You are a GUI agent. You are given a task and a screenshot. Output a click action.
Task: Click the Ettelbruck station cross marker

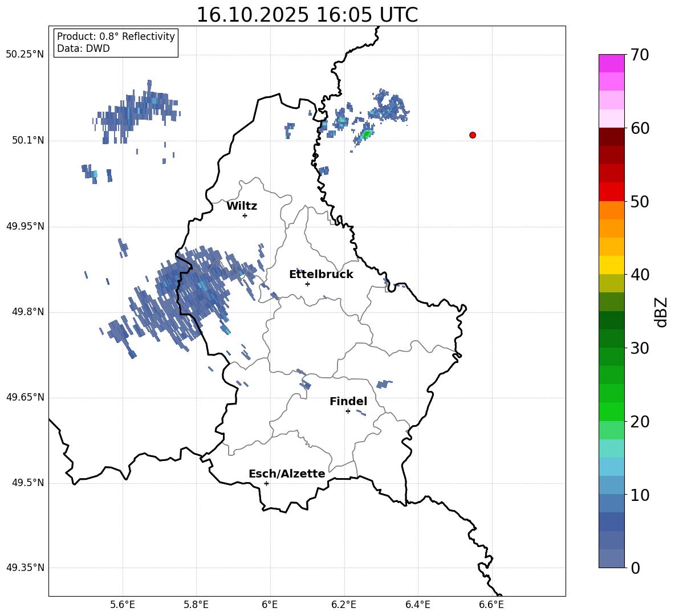pos(307,284)
